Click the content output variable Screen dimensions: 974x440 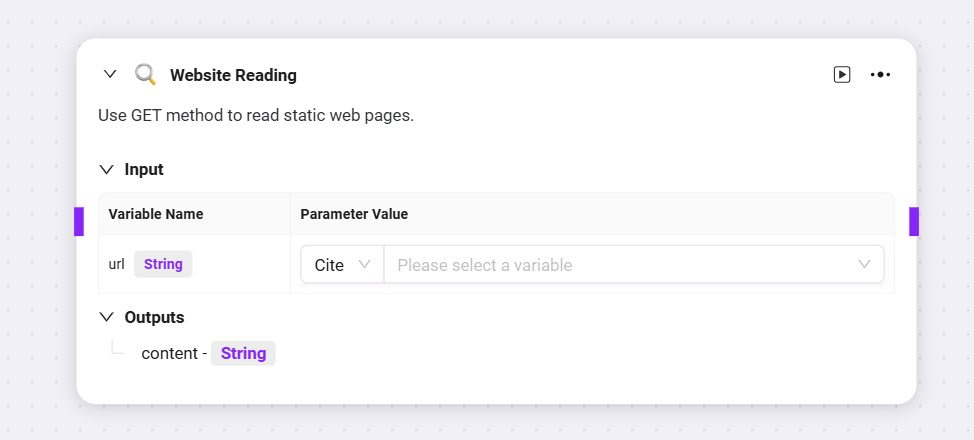(170, 354)
